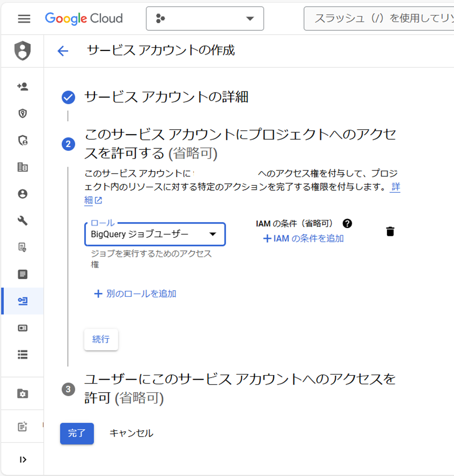The width and height of the screenshot is (454, 476).
Task: Click the step 2 number badge
Action: 68,144
